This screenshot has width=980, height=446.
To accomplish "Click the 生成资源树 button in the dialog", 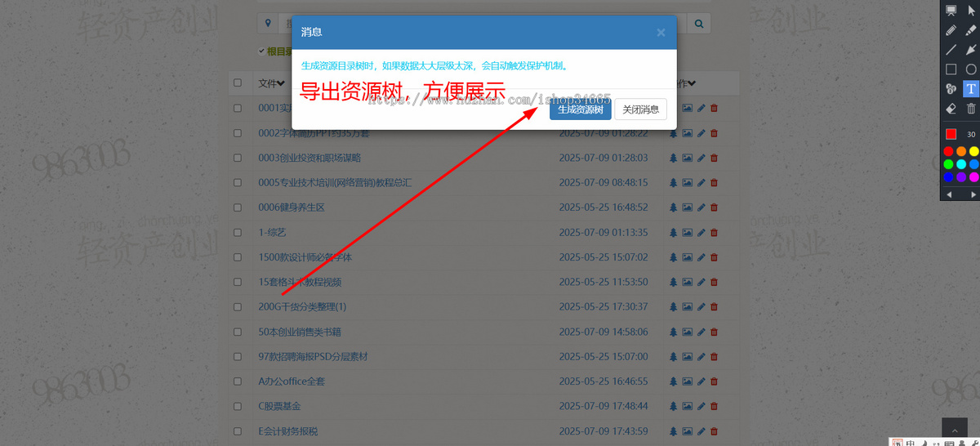I will coord(580,109).
